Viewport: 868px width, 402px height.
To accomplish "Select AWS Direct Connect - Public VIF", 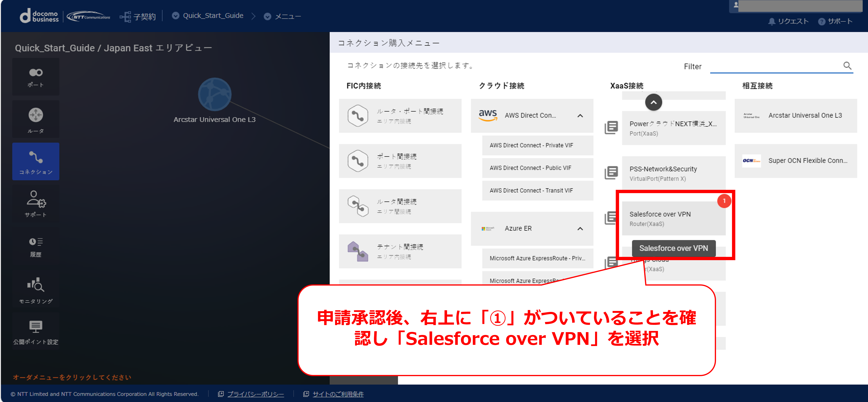I will 537,168.
